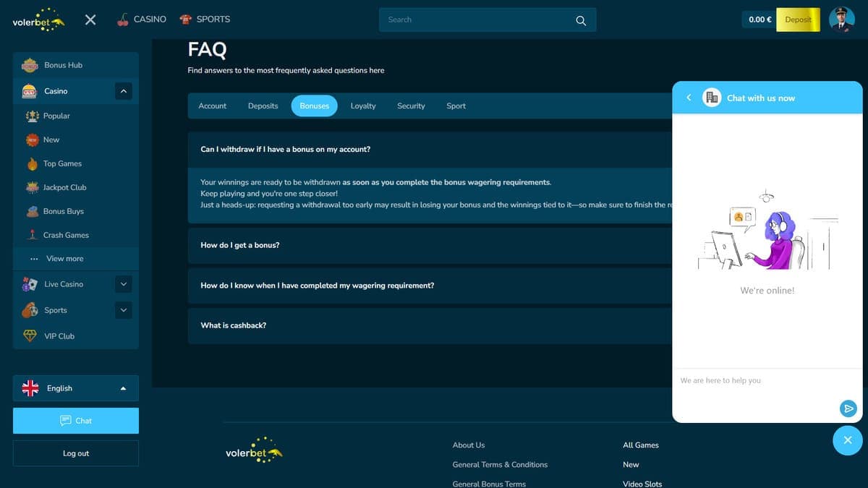Go back with chat panel arrow
The width and height of the screenshot is (868, 488).
tap(689, 98)
